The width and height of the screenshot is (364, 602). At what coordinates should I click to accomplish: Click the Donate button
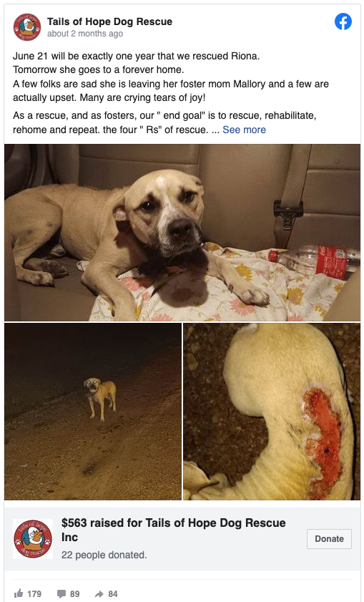[329, 539]
